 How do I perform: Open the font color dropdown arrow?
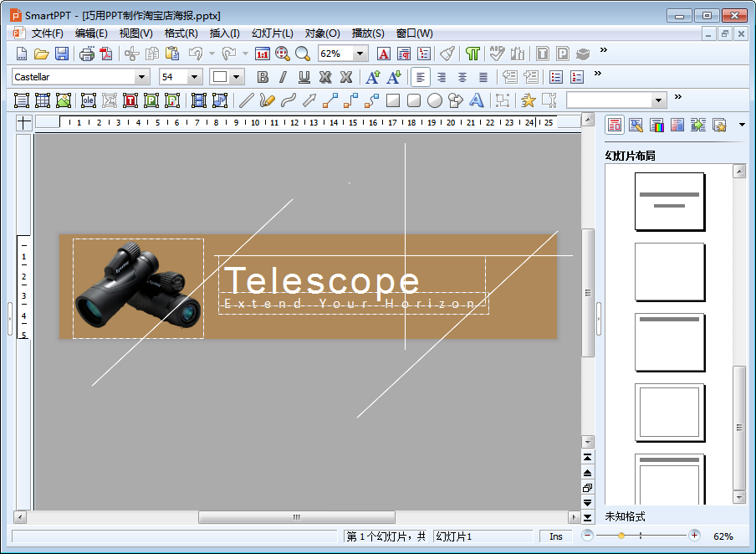coord(236,77)
